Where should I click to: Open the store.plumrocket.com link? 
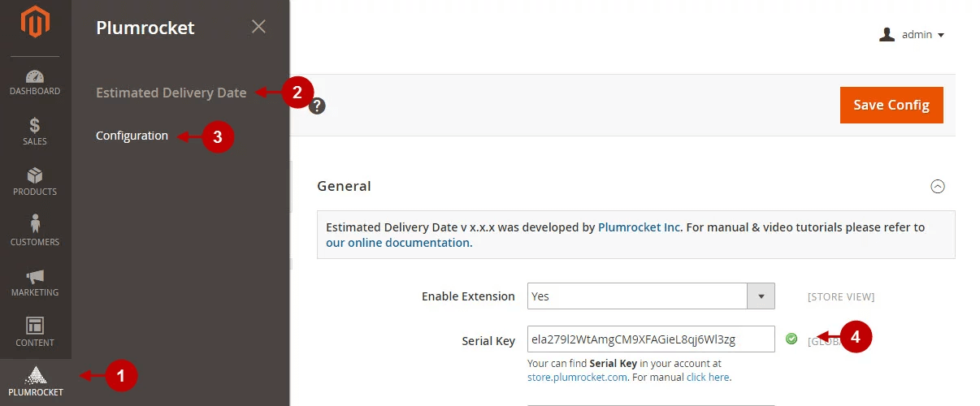click(x=577, y=378)
